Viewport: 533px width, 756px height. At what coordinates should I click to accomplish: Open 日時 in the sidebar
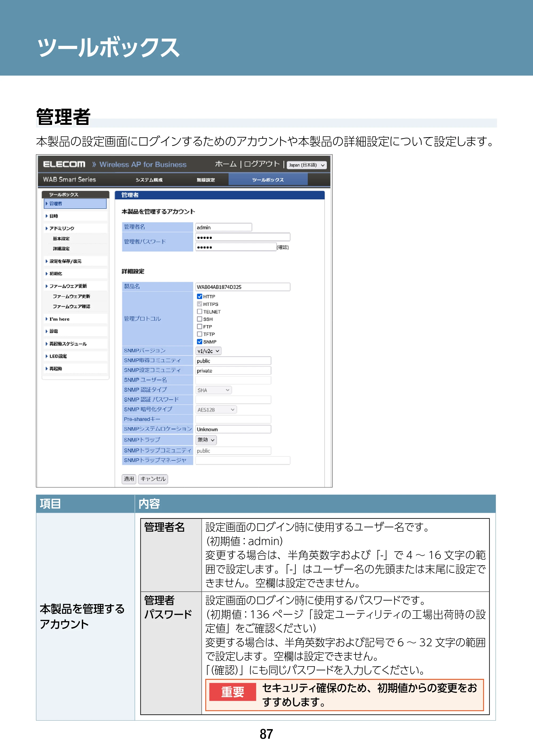(x=75, y=216)
